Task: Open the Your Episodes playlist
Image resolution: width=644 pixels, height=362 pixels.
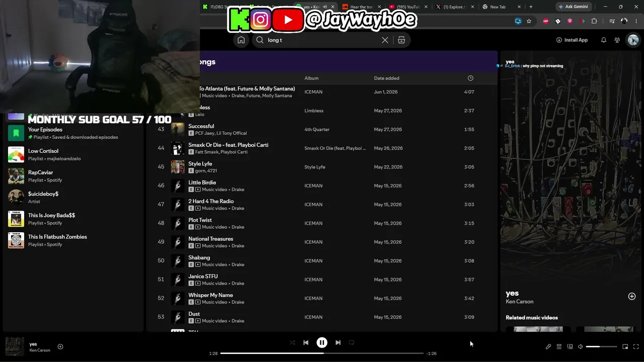Action: point(73,133)
